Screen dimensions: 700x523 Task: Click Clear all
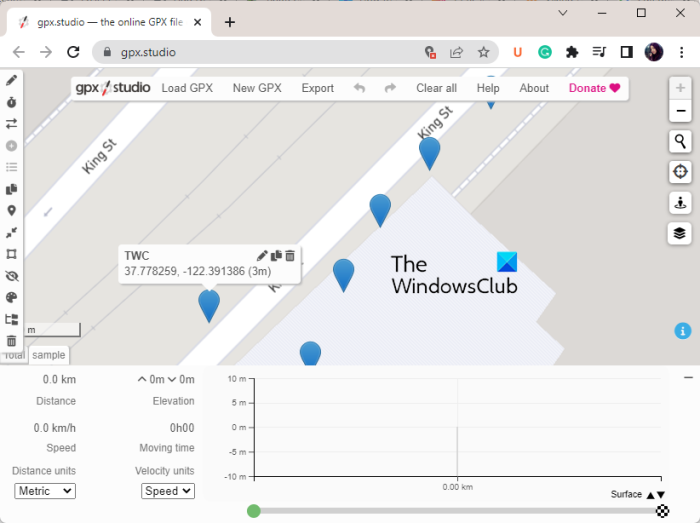(436, 88)
